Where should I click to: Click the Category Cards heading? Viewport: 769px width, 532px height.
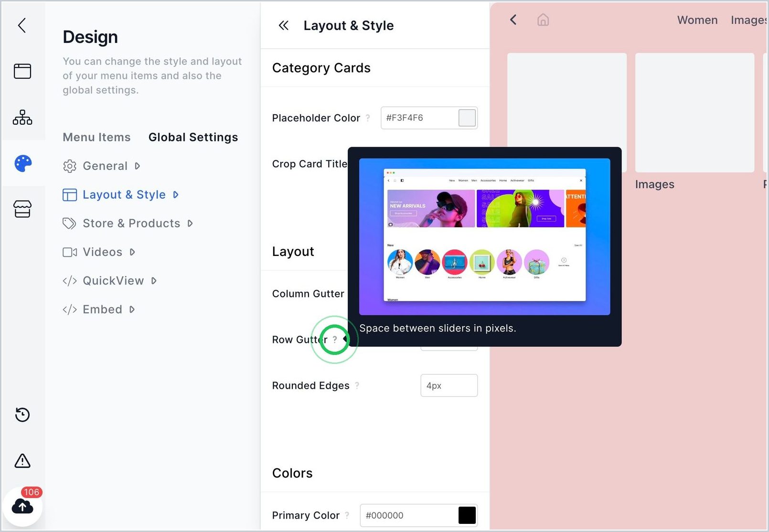[321, 68]
